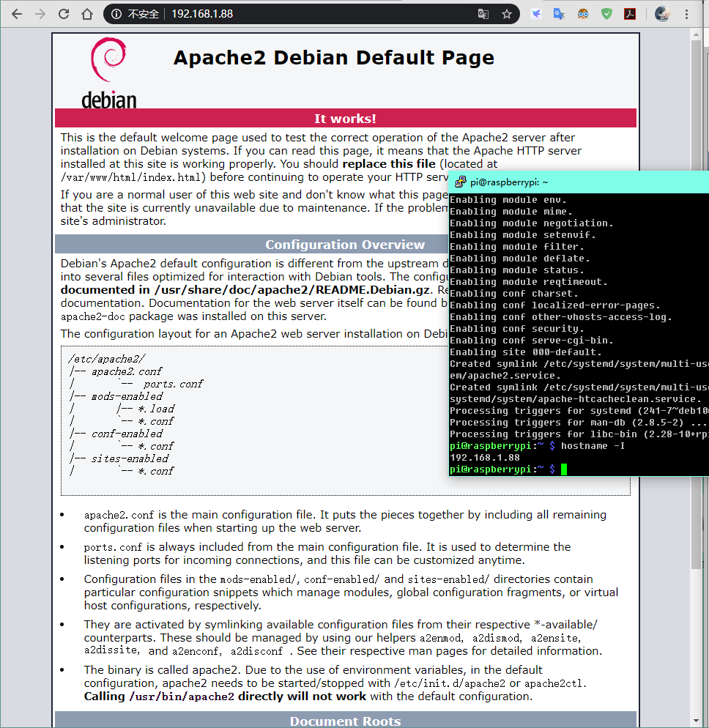The height and width of the screenshot is (728, 709).
Task: Open the browser profile avatar
Action: pos(662,14)
